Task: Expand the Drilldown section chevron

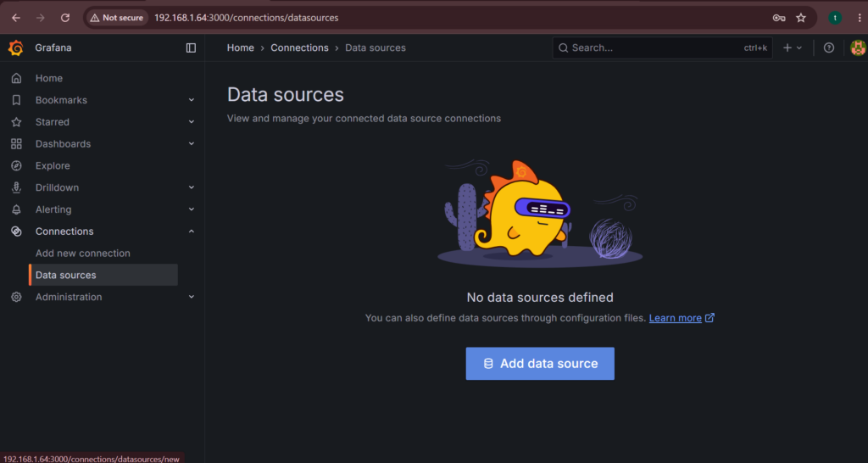Action: [x=192, y=187]
